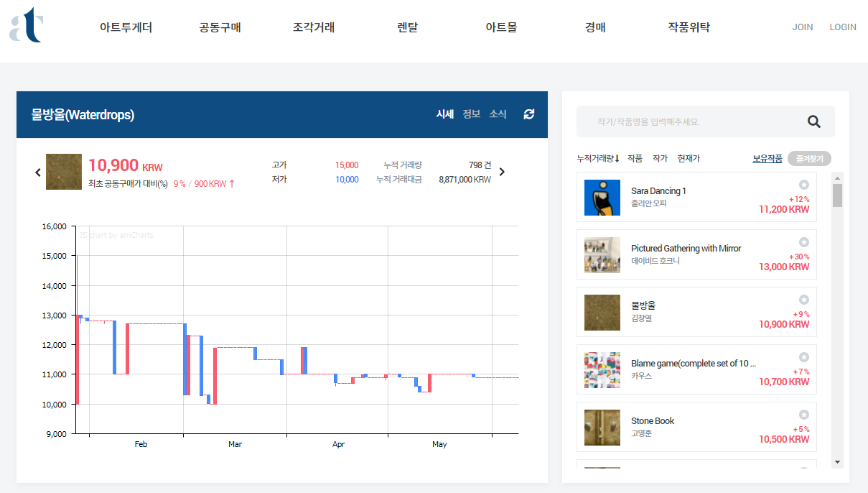Click the JOIN link

(x=803, y=27)
